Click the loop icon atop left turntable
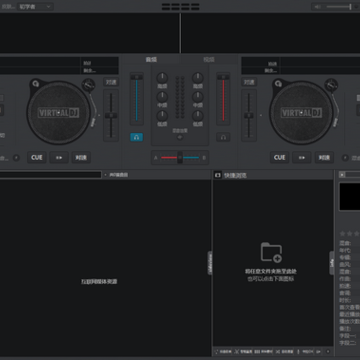 pos(35,83)
